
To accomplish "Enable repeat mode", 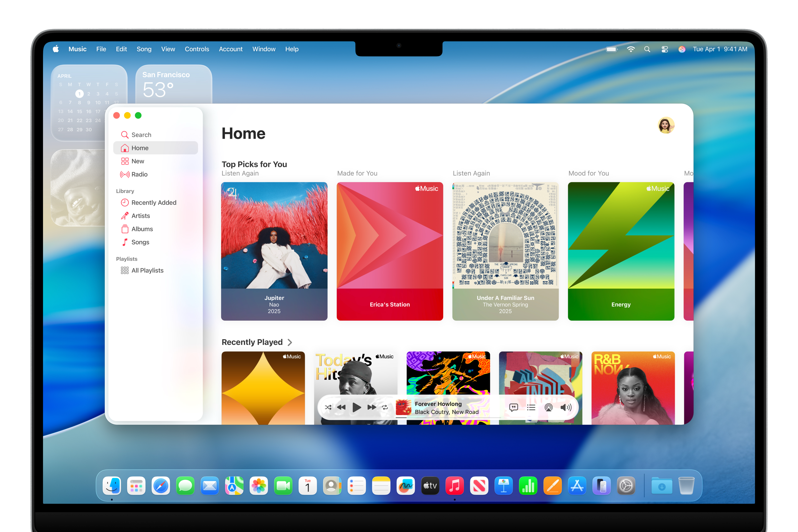I will coord(385,407).
